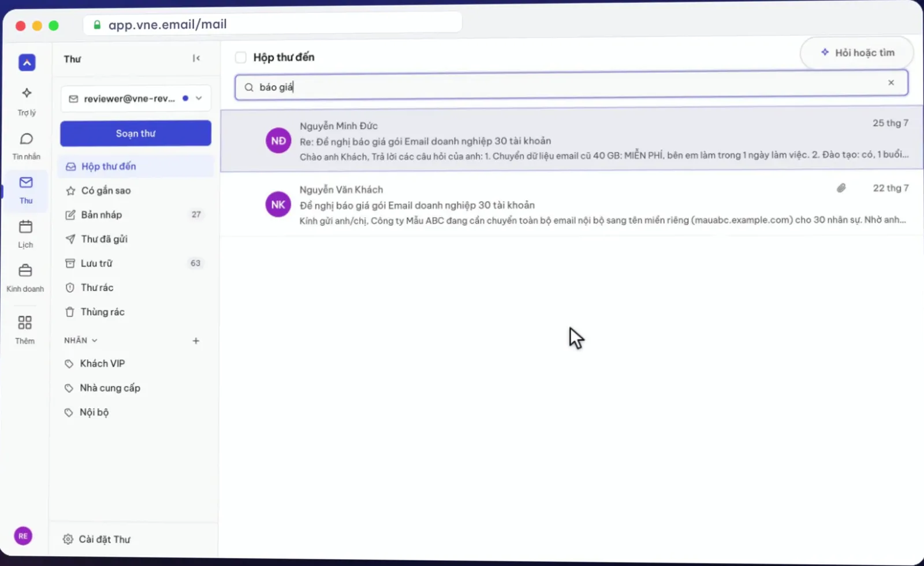The width and height of the screenshot is (924, 566).
Task: Open the Có gắn sao starred folder
Action: [x=136, y=191]
